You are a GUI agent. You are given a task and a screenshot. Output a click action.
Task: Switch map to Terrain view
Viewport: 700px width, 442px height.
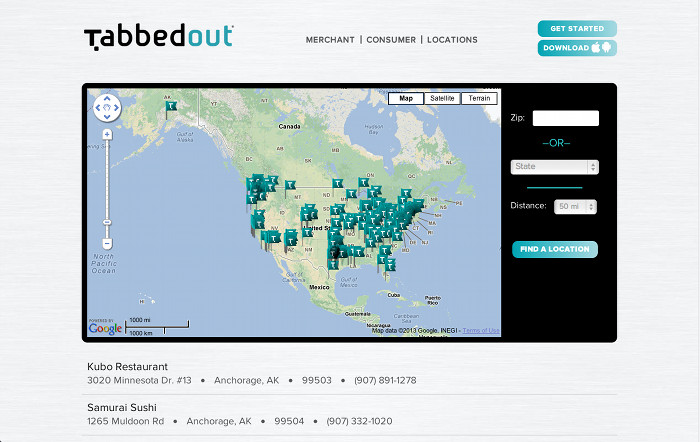coord(479,98)
